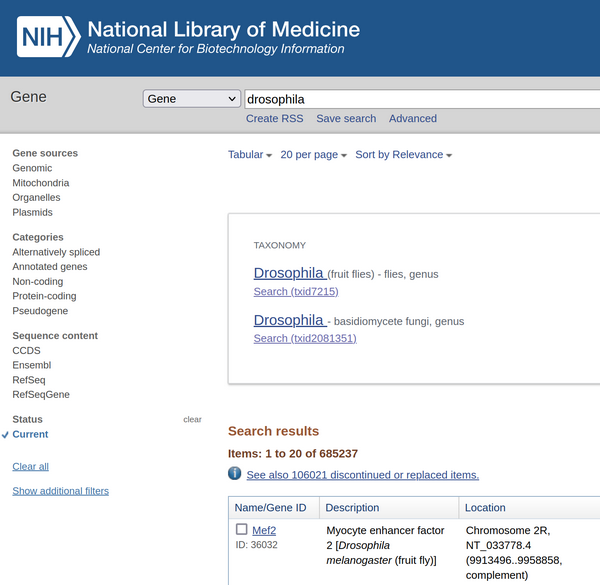Click Show additional filters

60,491
